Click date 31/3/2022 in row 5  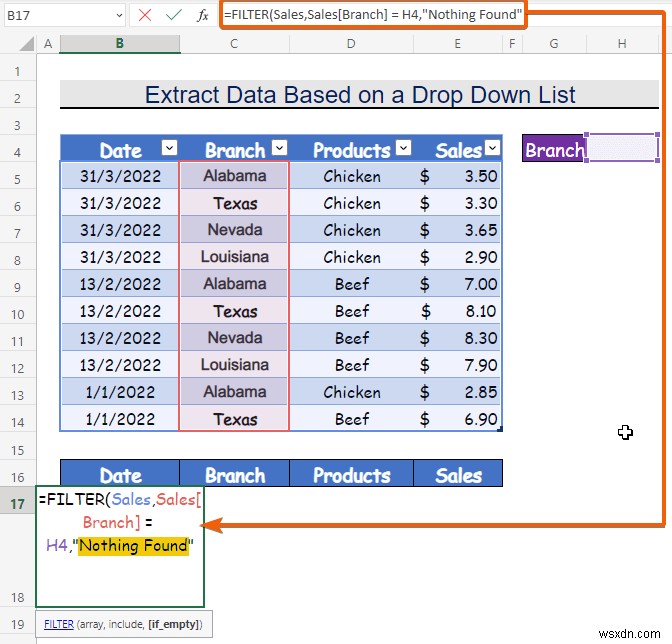(x=120, y=176)
